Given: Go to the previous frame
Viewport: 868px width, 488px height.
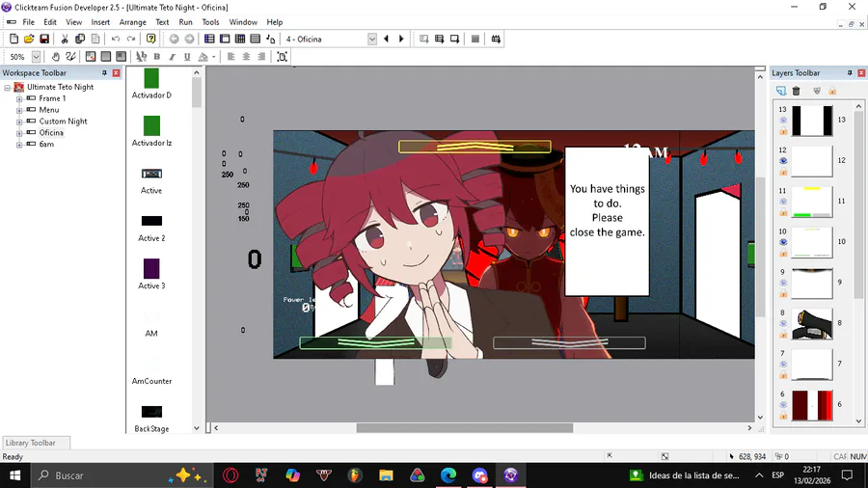Looking at the screenshot, I should pos(386,39).
